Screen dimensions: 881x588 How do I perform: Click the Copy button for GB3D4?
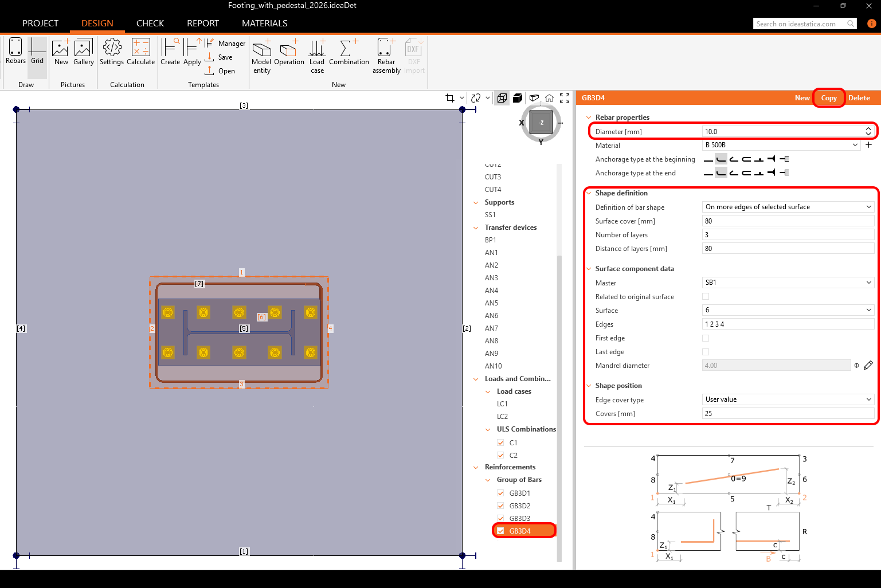coord(828,98)
